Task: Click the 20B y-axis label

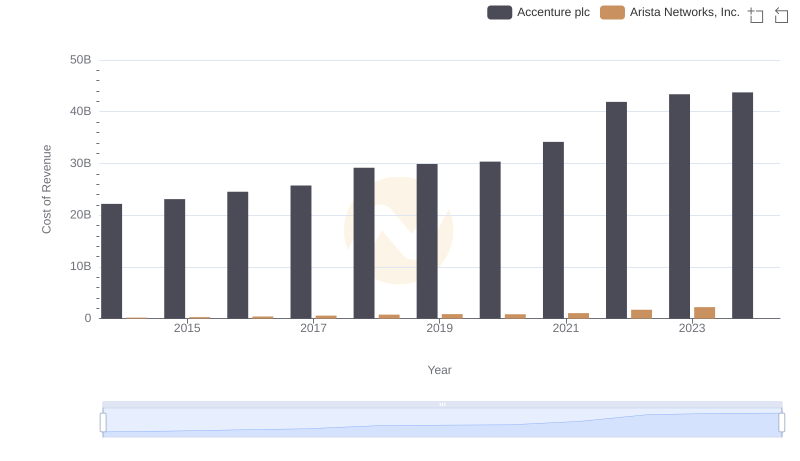Action: point(81,215)
